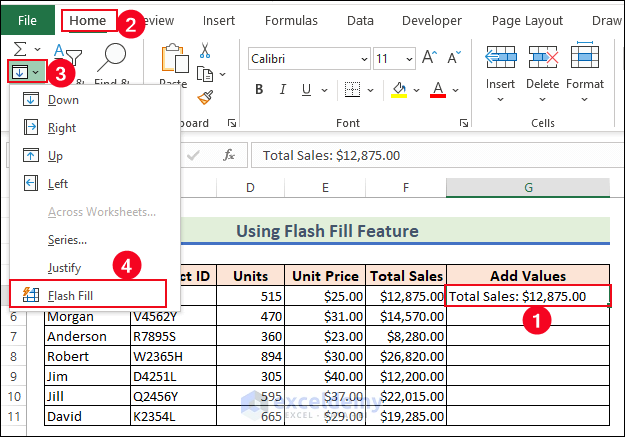625x437 pixels.
Task: Open the File tab
Action: click(x=28, y=20)
